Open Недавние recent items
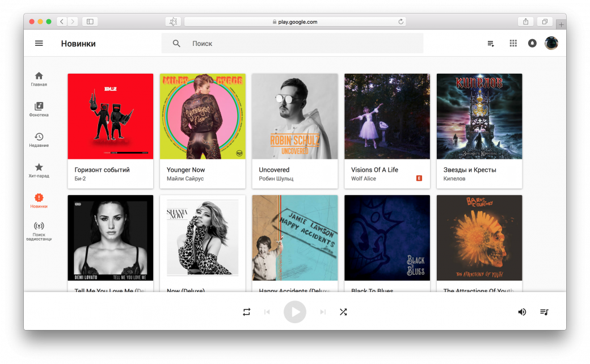The width and height of the screenshot is (590, 364). point(39,140)
